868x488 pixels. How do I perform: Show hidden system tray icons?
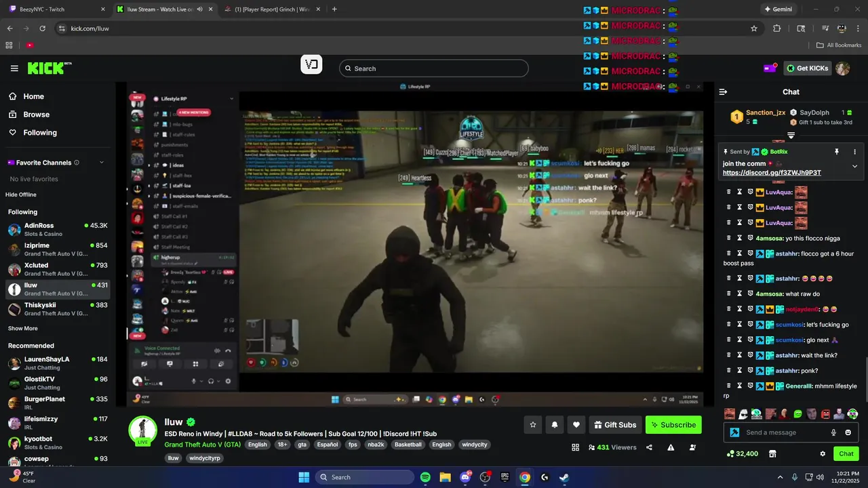pyautogui.click(x=780, y=477)
